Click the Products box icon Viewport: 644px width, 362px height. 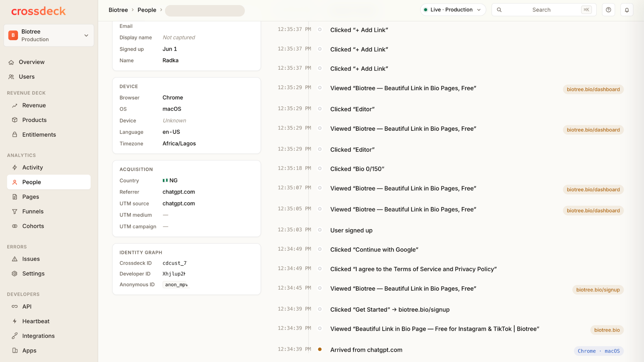(15, 120)
